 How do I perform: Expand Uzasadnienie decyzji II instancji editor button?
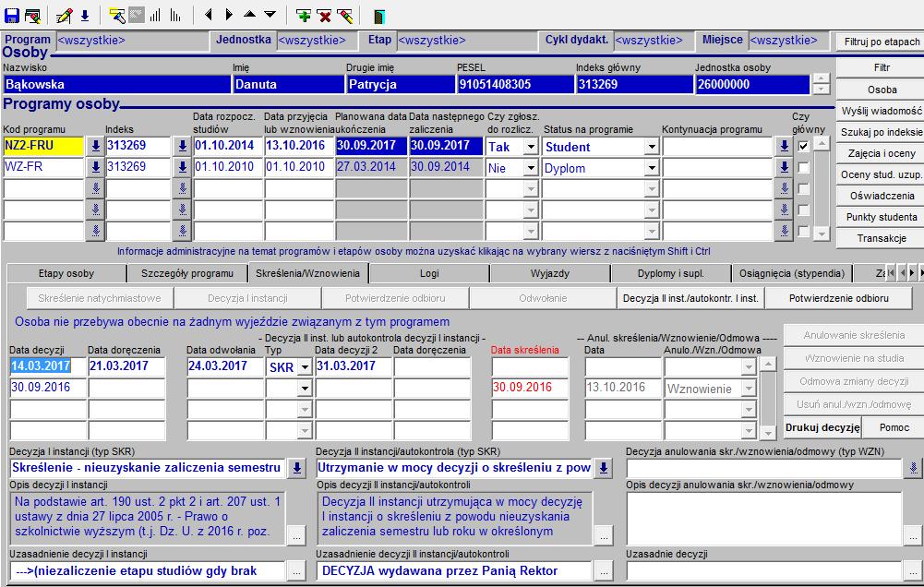point(604,570)
